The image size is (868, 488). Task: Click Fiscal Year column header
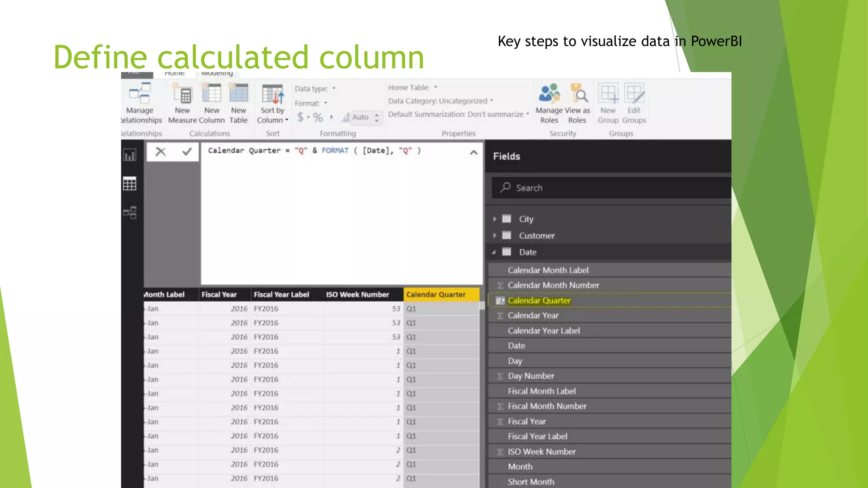tap(224, 294)
